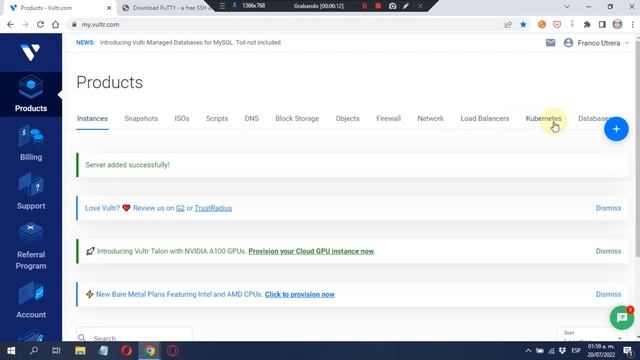Take a recorder screenshot with camera icon

pyautogui.click(x=392, y=6)
